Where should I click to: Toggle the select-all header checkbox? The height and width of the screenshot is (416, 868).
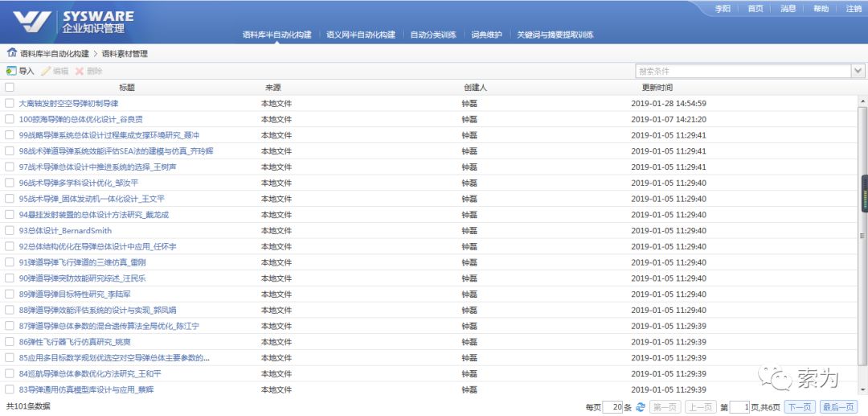(10, 87)
